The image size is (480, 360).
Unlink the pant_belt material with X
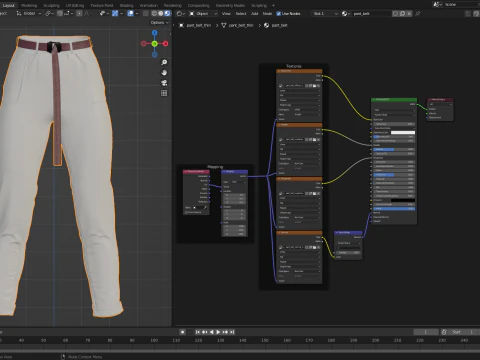(409, 14)
